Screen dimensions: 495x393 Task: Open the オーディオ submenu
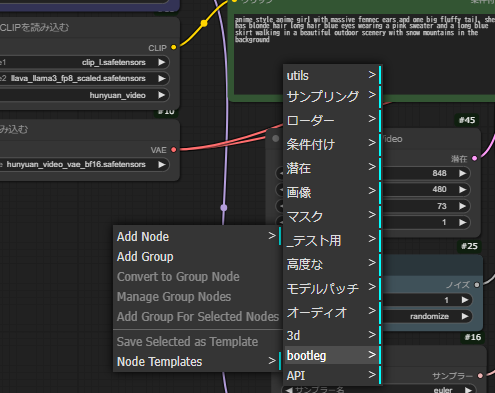(x=332, y=312)
